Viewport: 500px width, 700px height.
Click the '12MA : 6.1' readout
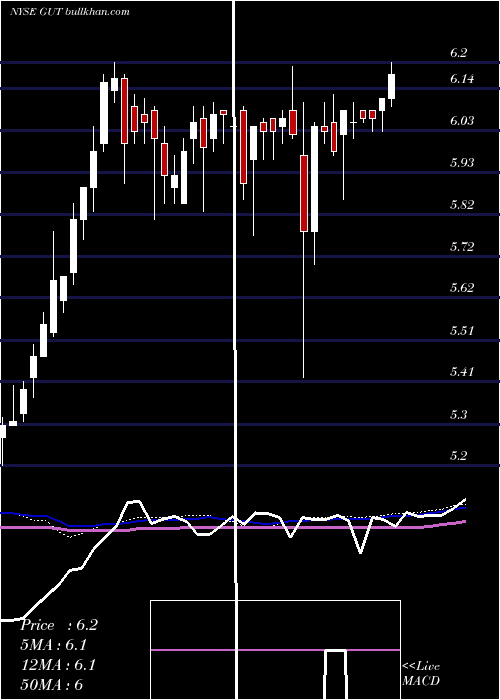[x=57, y=665]
